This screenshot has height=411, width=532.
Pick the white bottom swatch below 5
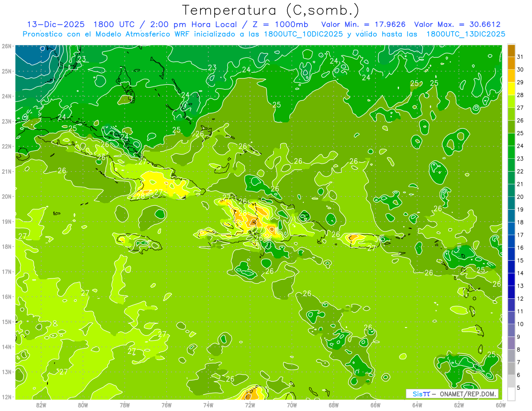coord(511,394)
